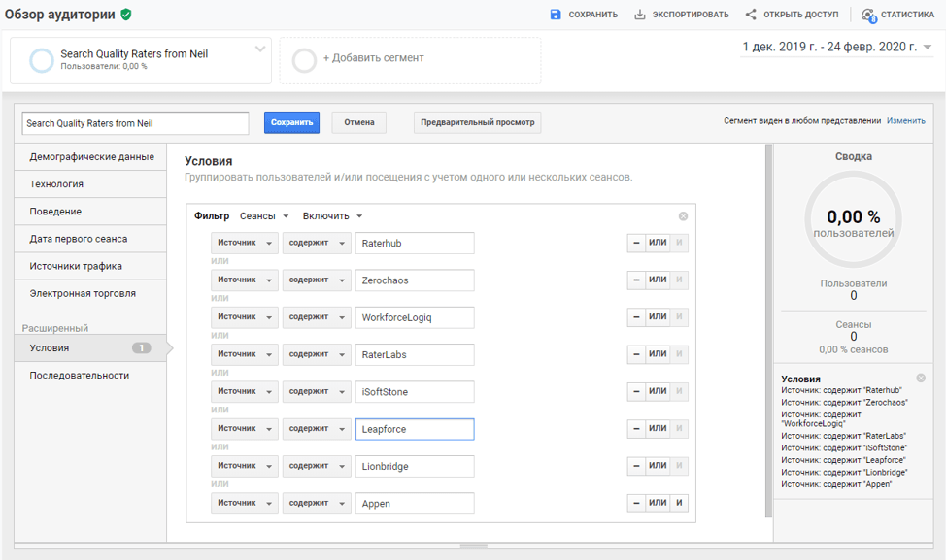The width and height of the screenshot is (946, 560).
Task: Open the Включить include/exclude dropdown
Action: pyautogui.click(x=332, y=216)
